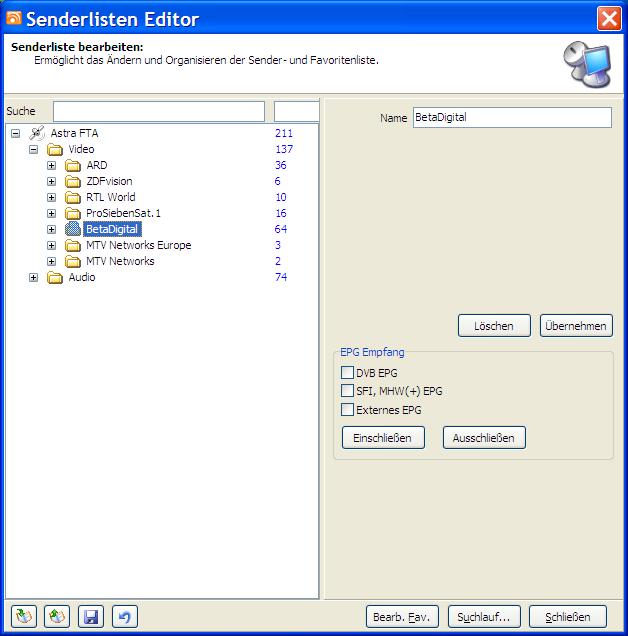The image size is (628, 636).
Task: Collapse the Astra FTA root node
Action: 15,133
